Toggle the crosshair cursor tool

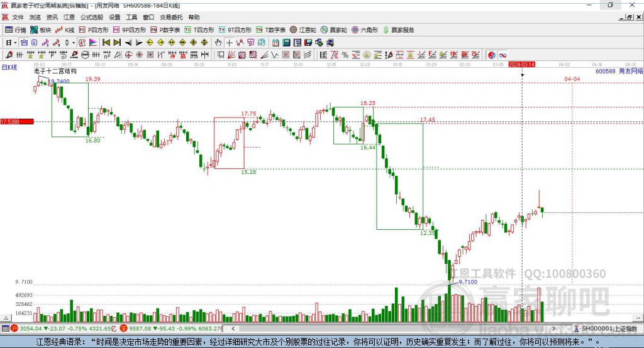pyautogui.click(x=229, y=43)
